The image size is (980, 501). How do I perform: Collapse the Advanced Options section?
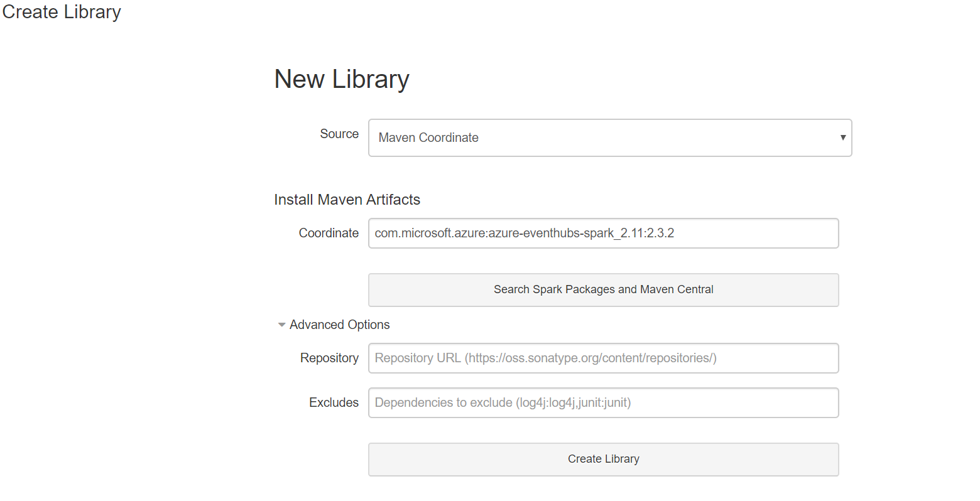pyautogui.click(x=334, y=325)
